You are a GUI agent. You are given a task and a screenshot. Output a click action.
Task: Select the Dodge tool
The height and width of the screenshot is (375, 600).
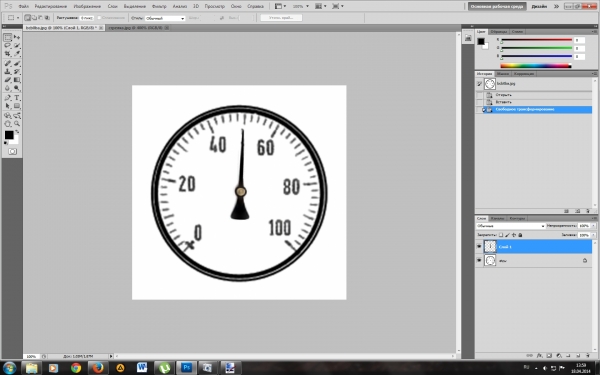17,88
